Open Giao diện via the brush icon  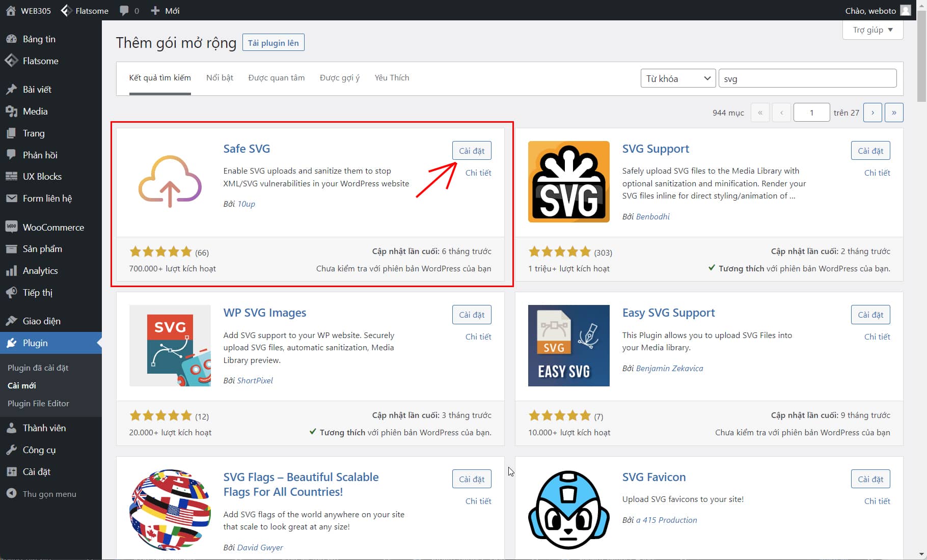11,320
